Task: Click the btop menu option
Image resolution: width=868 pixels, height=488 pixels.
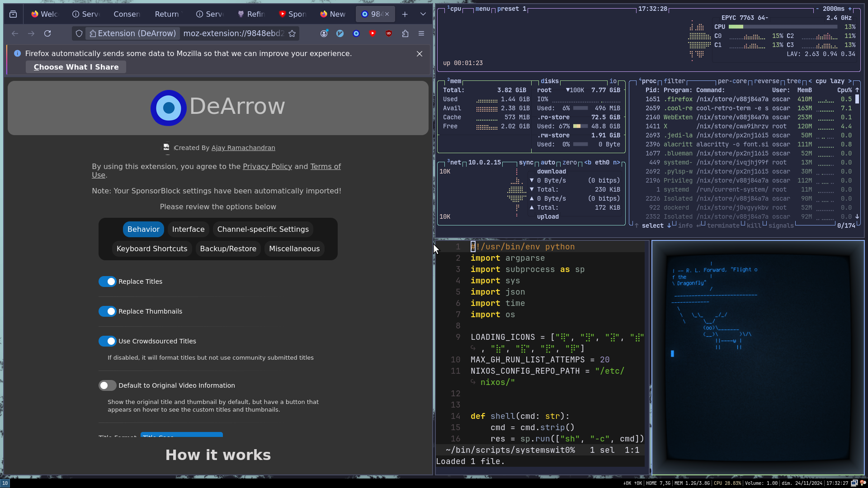Action: (483, 9)
